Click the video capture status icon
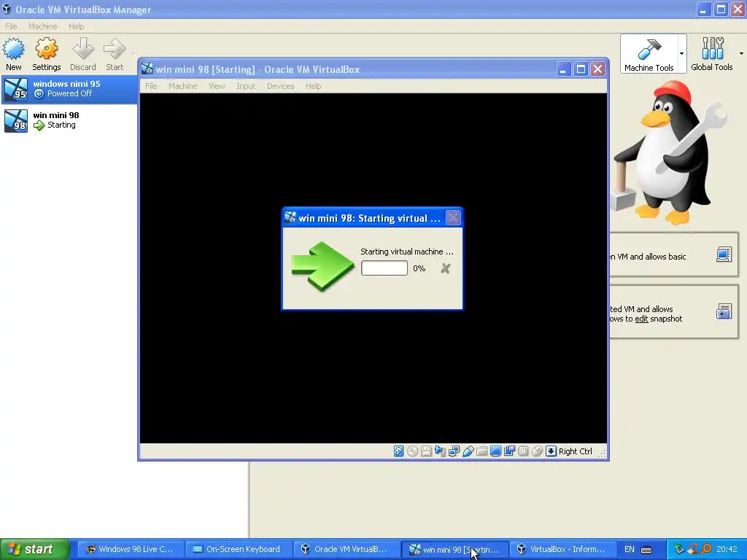 click(509, 451)
